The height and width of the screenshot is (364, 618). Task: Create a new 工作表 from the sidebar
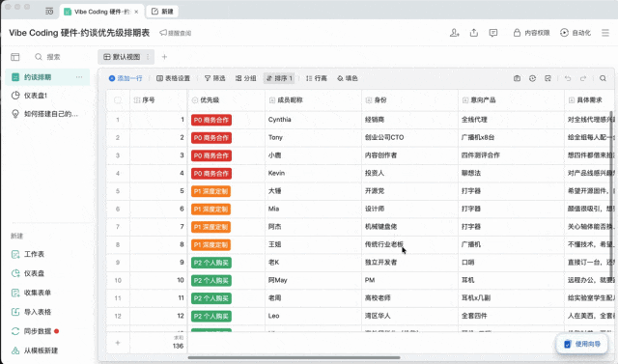28,255
